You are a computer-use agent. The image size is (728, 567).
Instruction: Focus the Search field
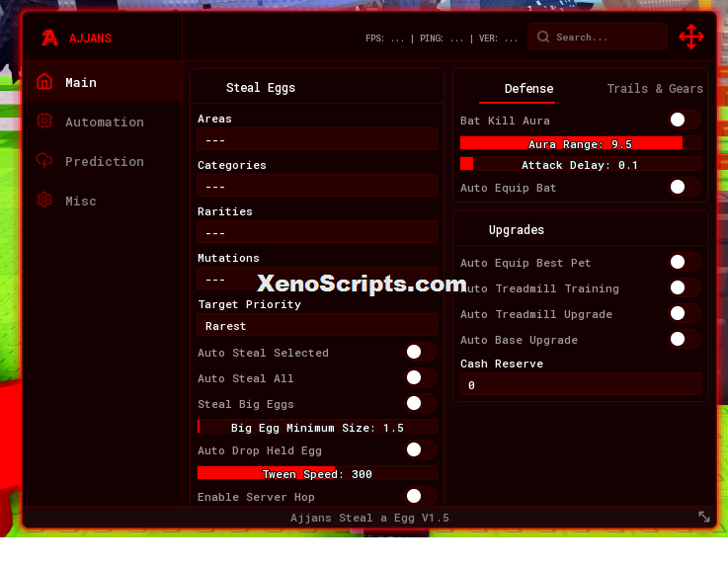(x=598, y=37)
